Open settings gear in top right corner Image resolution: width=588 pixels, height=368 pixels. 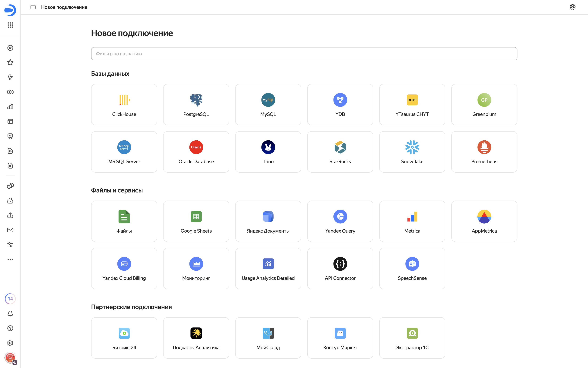click(x=572, y=7)
